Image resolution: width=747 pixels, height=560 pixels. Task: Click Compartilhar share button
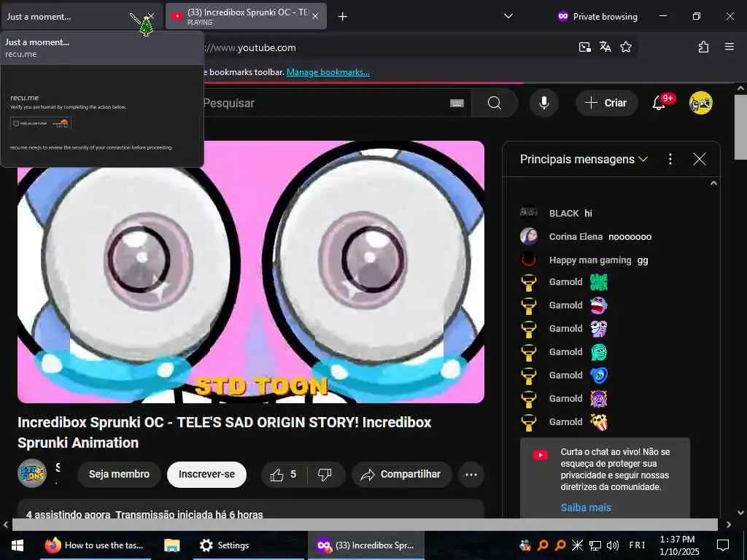coord(402,474)
